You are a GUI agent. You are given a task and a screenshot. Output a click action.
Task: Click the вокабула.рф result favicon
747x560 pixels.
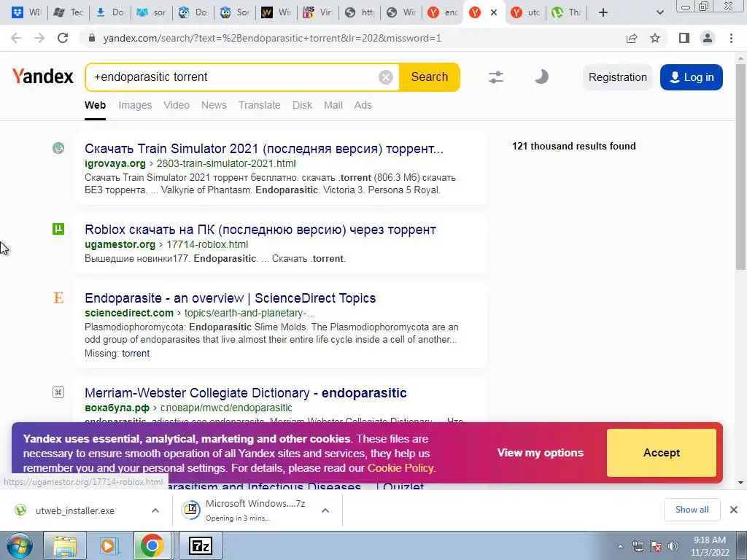point(58,392)
